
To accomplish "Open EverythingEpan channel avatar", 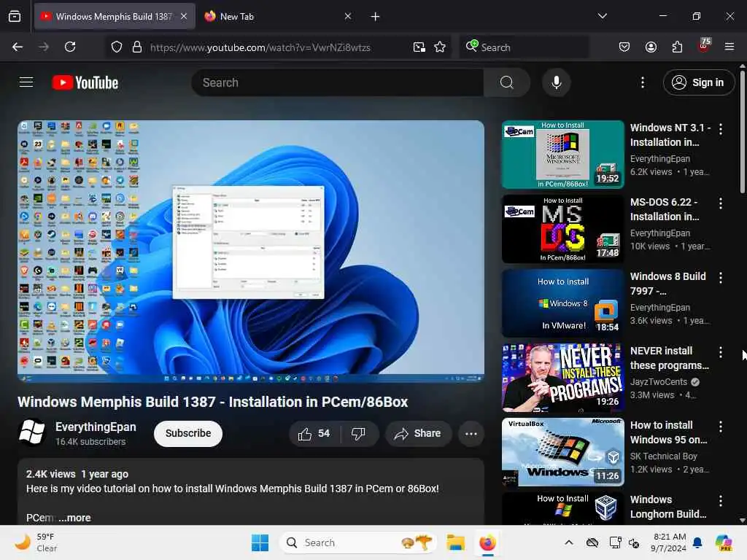I will (32, 432).
